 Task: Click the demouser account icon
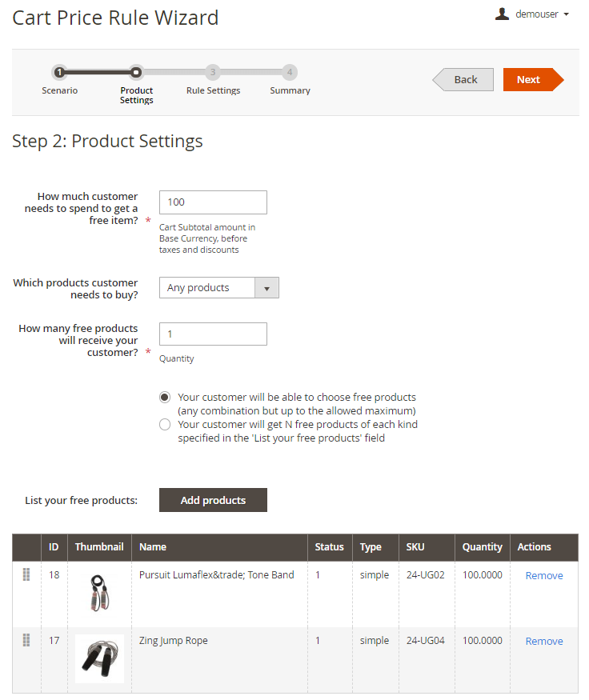pos(502,14)
